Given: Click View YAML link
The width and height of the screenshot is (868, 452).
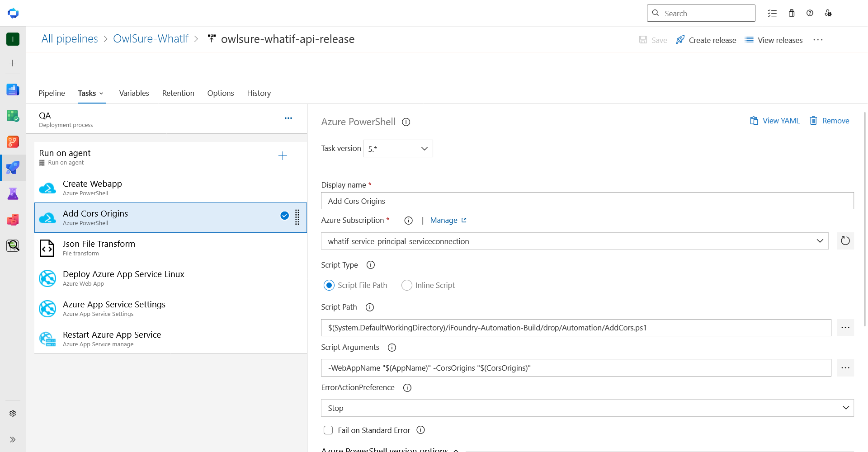Looking at the screenshot, I should pyautogui.click(x=775, y=121).
